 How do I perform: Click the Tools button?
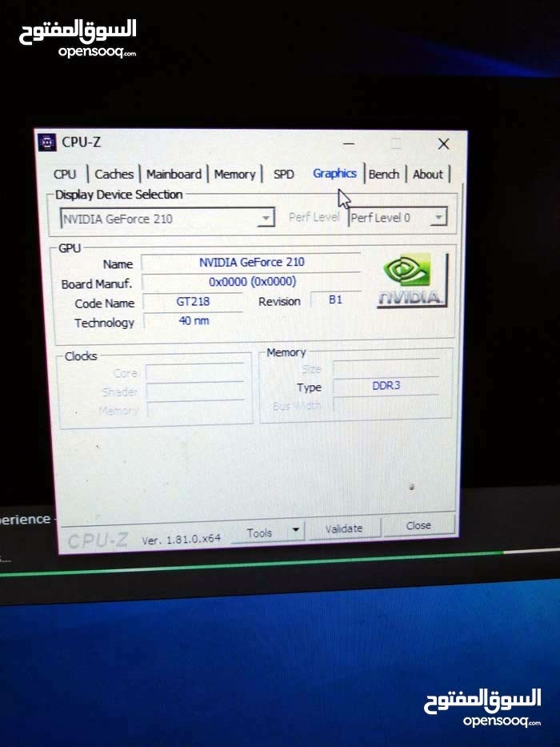[259, 533]
